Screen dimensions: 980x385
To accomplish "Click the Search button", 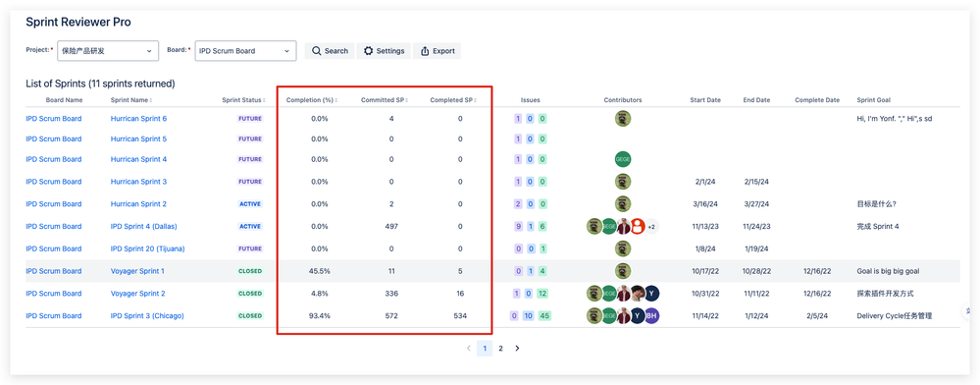I will pyautogui.click(x=330, y=51).
